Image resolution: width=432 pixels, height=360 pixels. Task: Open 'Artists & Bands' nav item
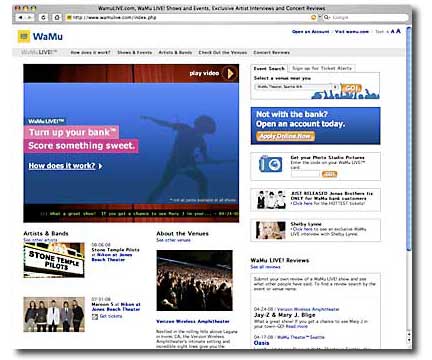tap(175, 53)
